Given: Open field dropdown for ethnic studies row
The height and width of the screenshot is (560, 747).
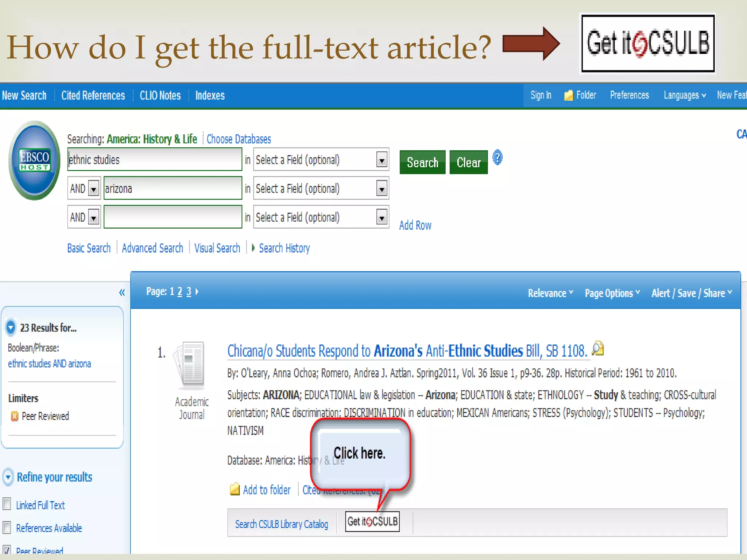Looking at the screenshot, I should 382,160.
